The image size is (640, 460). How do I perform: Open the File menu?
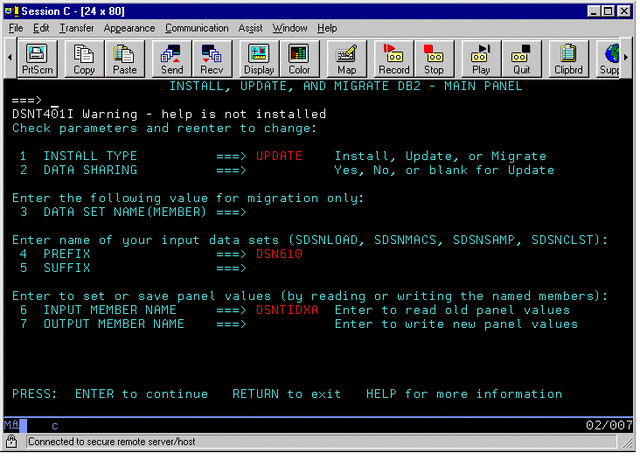(x=16, y=28)
